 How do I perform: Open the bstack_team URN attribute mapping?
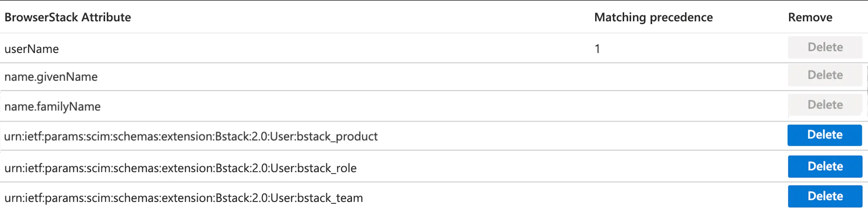[x=184, y=198]
